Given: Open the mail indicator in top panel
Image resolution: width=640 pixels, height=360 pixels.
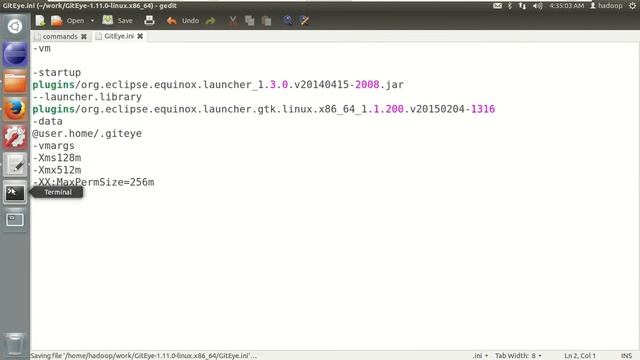Looking at the screenshot, I should tap(497, 6).
